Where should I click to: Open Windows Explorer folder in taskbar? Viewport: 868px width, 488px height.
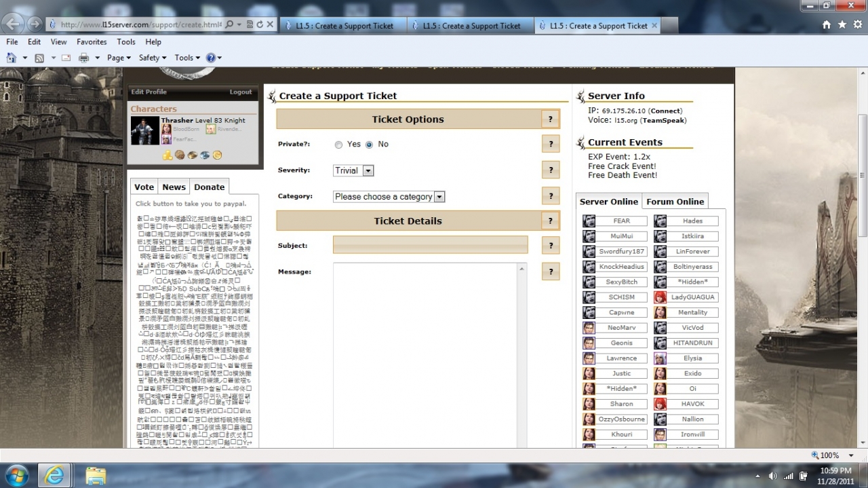(96, 475)
